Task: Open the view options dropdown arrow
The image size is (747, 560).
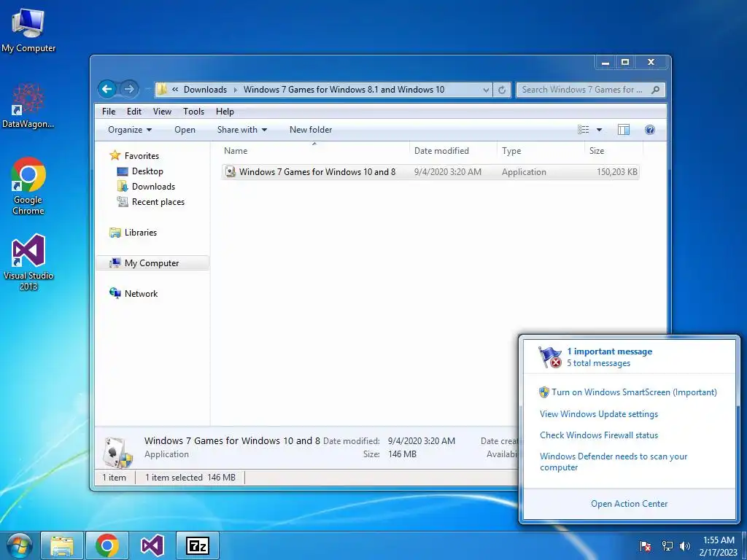Action: [x=600, y=130]
